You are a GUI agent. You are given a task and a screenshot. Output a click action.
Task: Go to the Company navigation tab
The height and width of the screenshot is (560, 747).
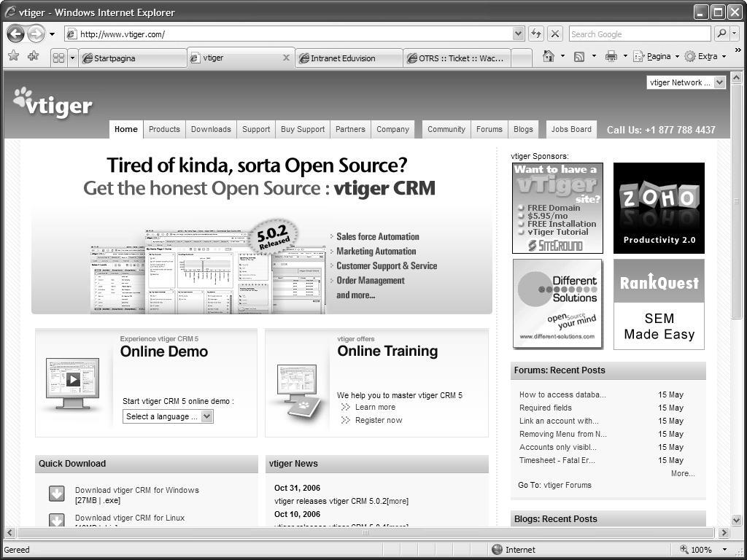tap(392, 129)
